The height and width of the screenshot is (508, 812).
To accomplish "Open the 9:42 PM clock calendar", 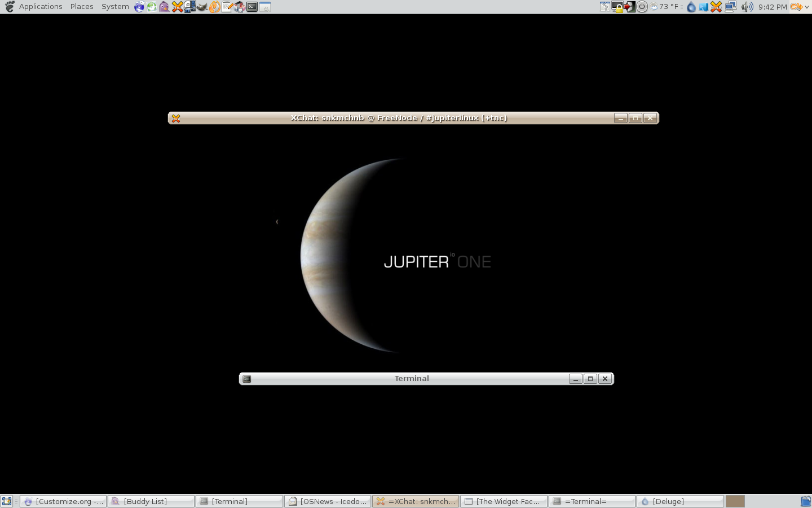I will click(773, 7).
